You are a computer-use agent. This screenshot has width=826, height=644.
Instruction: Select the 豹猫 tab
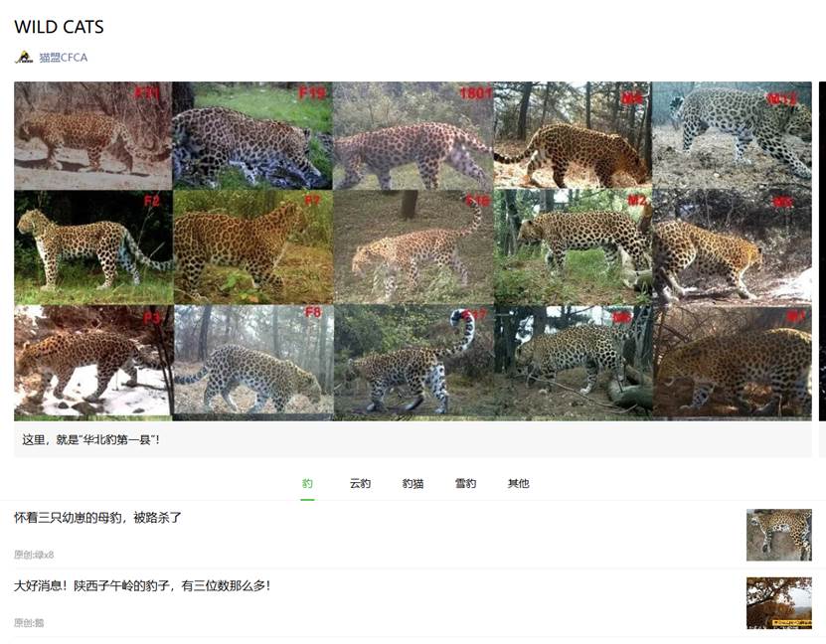(413, 483)
